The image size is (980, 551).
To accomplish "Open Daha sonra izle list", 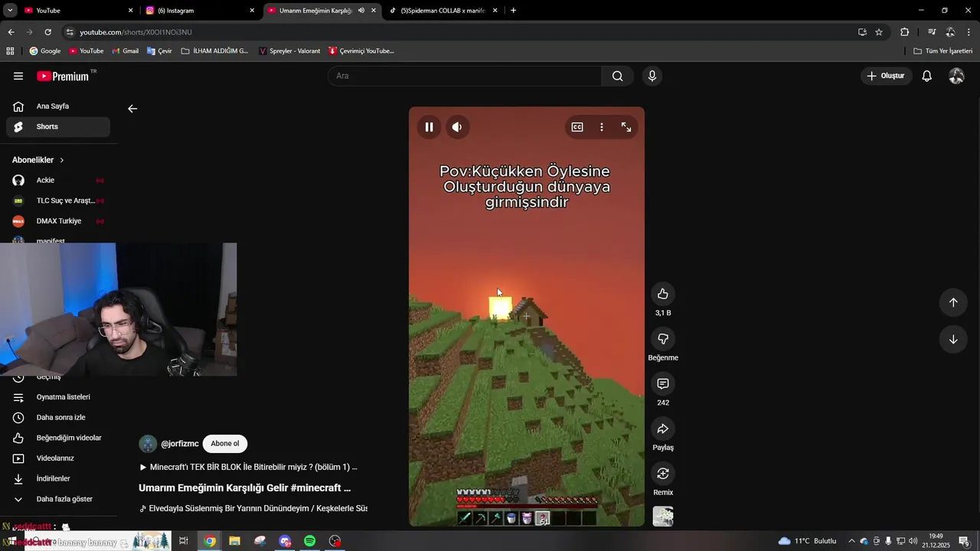I will point(58,418).
